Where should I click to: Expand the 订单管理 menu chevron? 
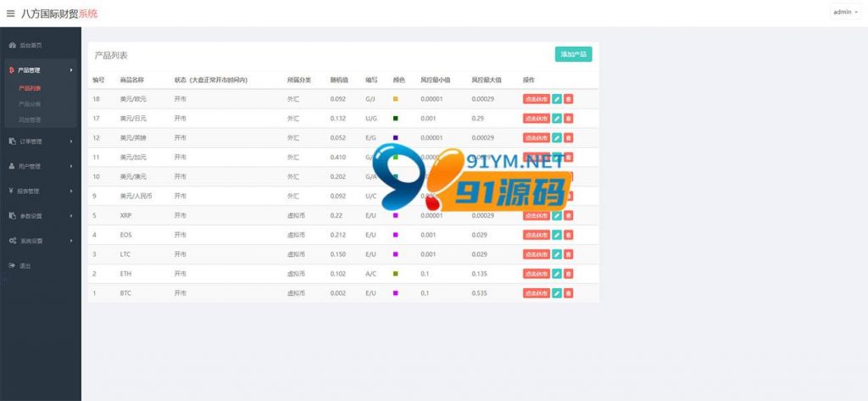(x=71, y=142)
